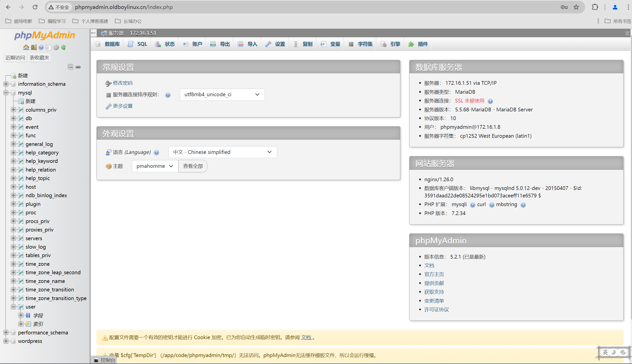The height and width of the screenshot is (364, 632).
Task: Click 新建 under mysql database
Action: point(30,101)
